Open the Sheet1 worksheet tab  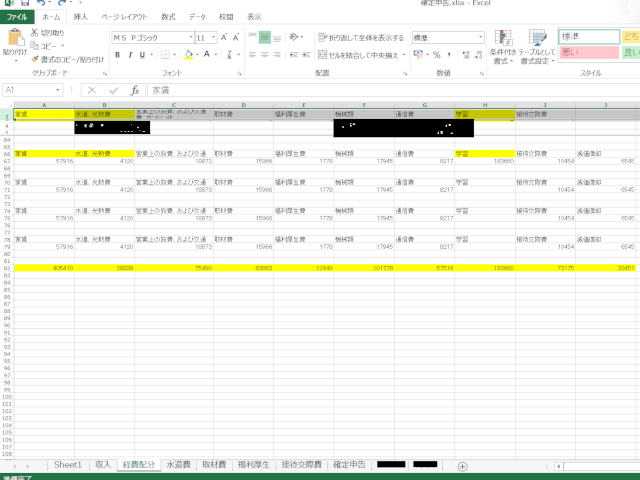click(x=68, y=464)
